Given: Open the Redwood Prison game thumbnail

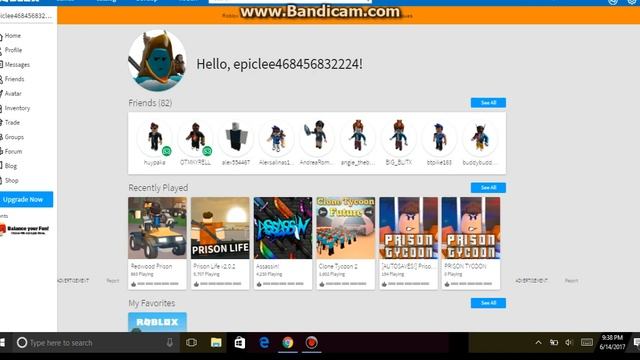Looking at the screenshot, I should point(157,228).
